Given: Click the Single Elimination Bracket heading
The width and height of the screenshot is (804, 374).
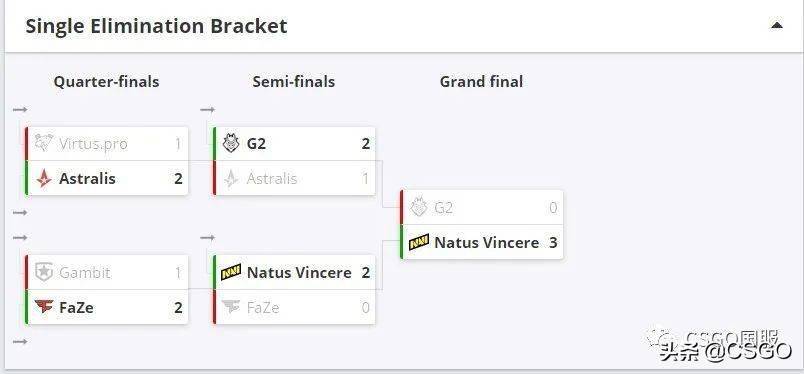Looking at the screenshot, I should coord(156,26).
